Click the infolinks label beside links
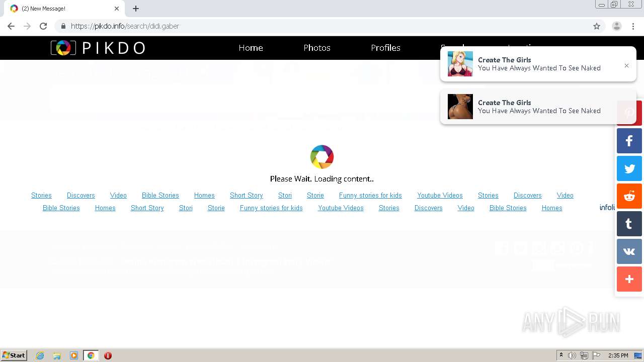Image resolution: width=644 pixels, height=362 pixels. pyautogui.click(x=607, y=207)
